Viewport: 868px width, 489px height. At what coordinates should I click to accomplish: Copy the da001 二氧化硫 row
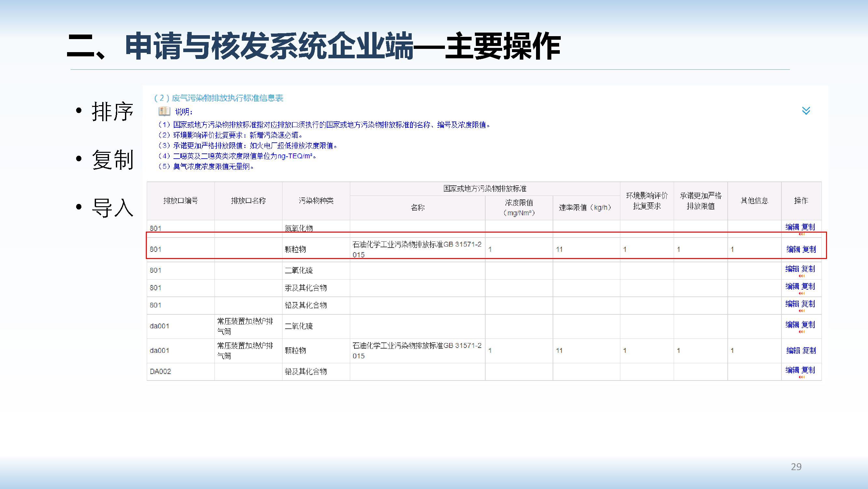[808, 324]
